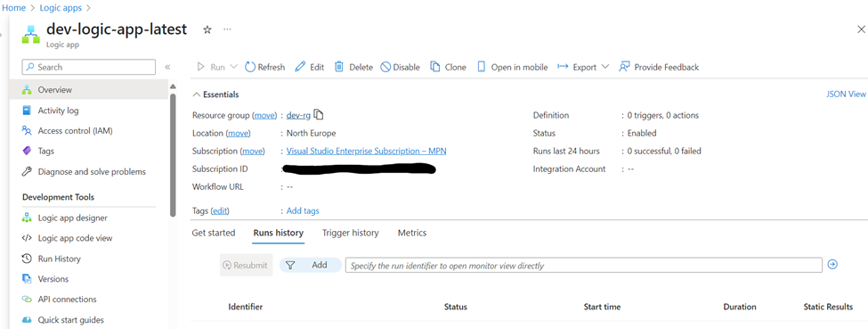The width and height of the screenshot is (868, 329).
Task: Click move link next to Resource group
Action: click(x=264, y=115)
